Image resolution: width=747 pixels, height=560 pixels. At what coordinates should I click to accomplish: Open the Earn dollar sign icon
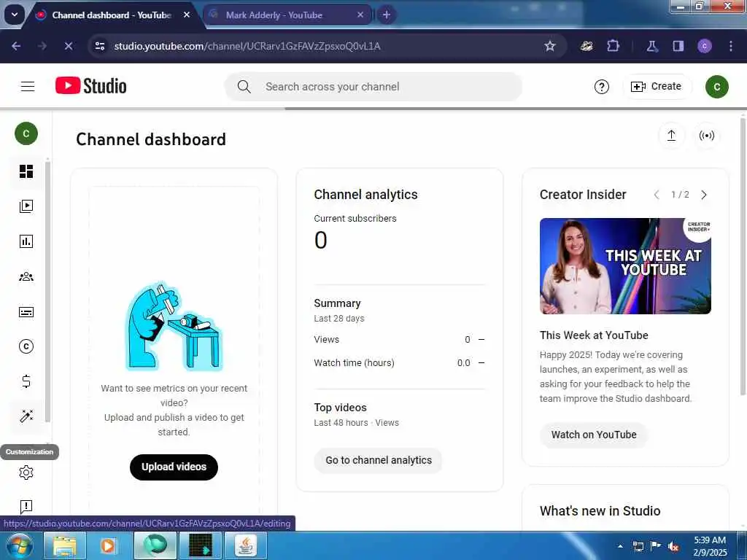[26, 381]
